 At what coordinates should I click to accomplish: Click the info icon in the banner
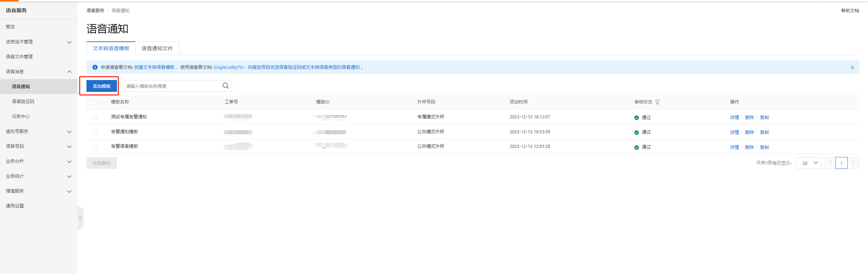click(95, 67)
